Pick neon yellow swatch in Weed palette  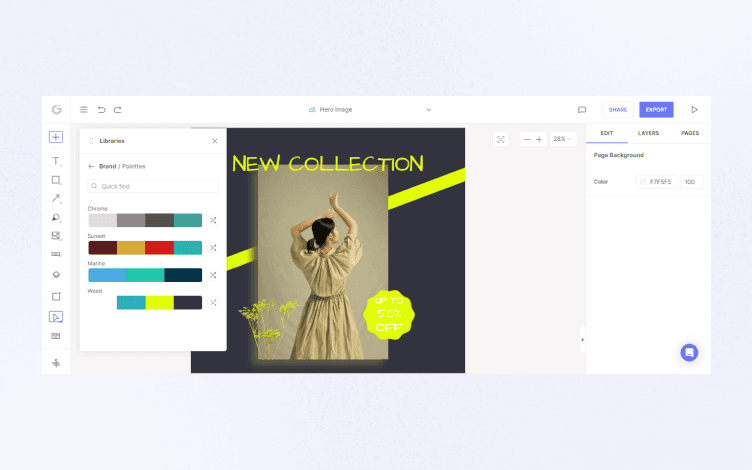click(x=159, y=303)
